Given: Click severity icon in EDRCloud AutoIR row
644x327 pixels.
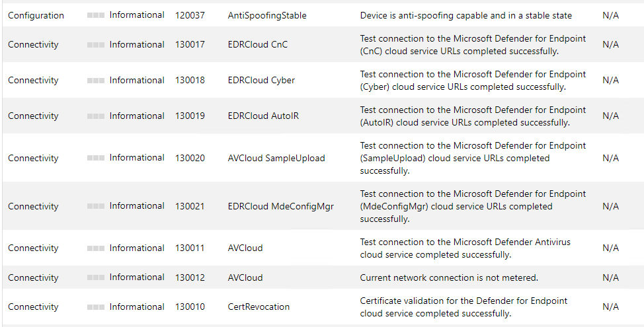Looking at the screenshot, I should coord(96,116).
